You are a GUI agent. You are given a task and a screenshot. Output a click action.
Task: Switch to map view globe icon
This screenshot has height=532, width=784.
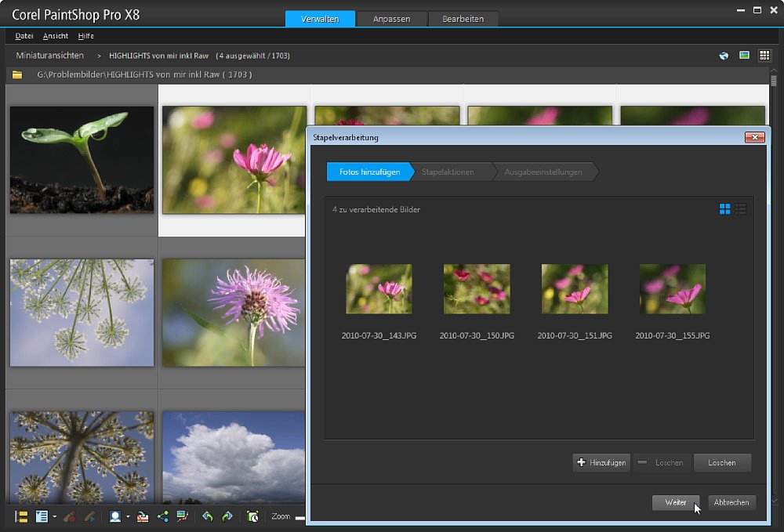[x=724, y=56]
